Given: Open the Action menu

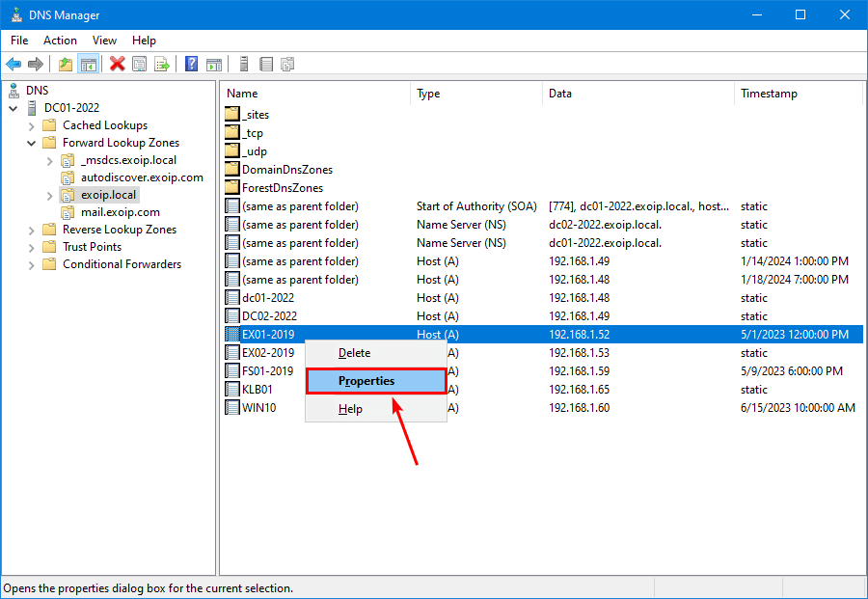Looking at the screenshot, I should pos(61,41).
